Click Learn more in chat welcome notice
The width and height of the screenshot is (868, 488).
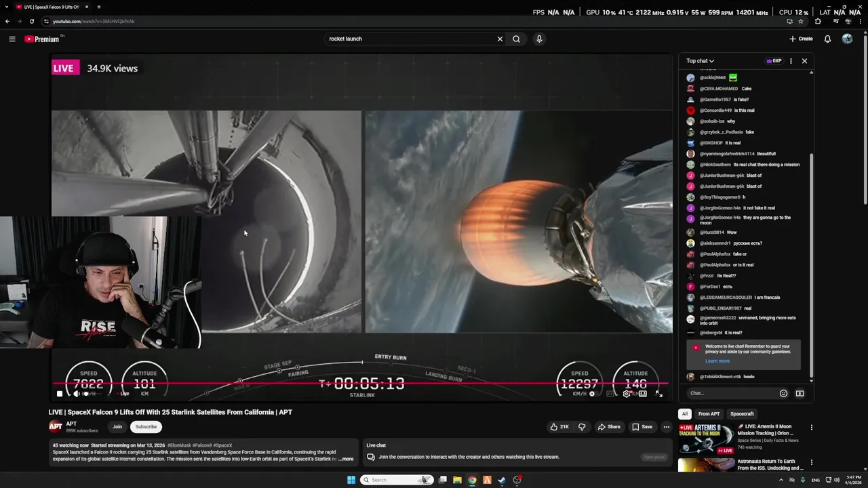point(717,361)
